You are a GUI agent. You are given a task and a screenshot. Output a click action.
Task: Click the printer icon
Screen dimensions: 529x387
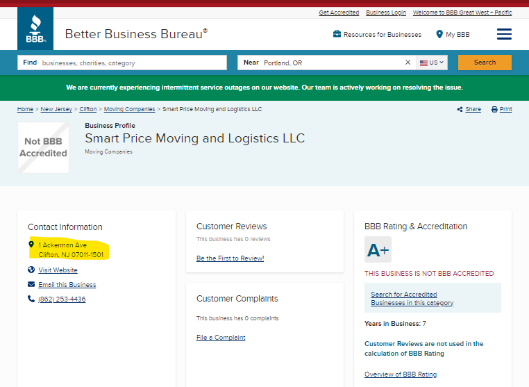coord(494,109)
